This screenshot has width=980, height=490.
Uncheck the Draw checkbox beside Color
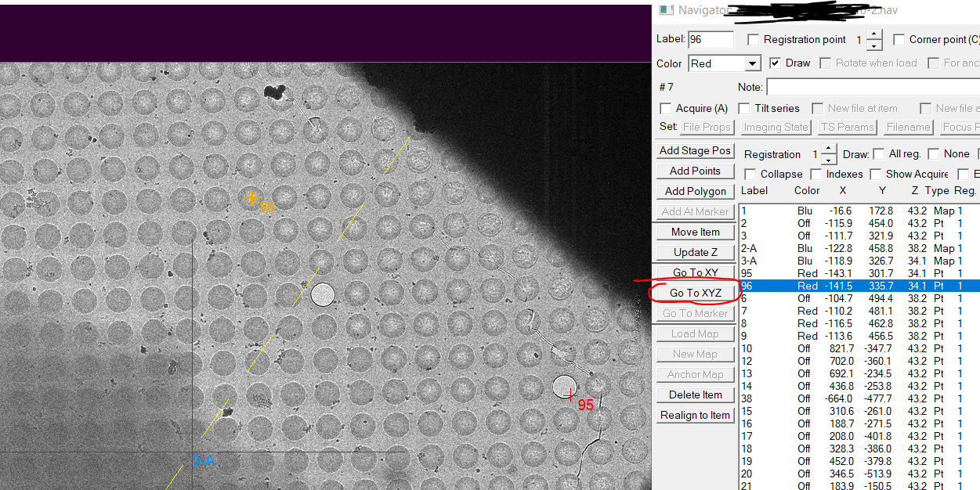[x=776, y=63]
